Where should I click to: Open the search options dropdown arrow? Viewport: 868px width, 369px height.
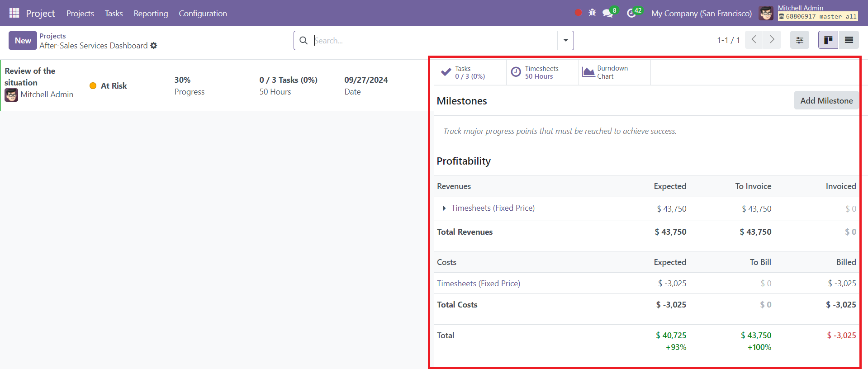565,40
